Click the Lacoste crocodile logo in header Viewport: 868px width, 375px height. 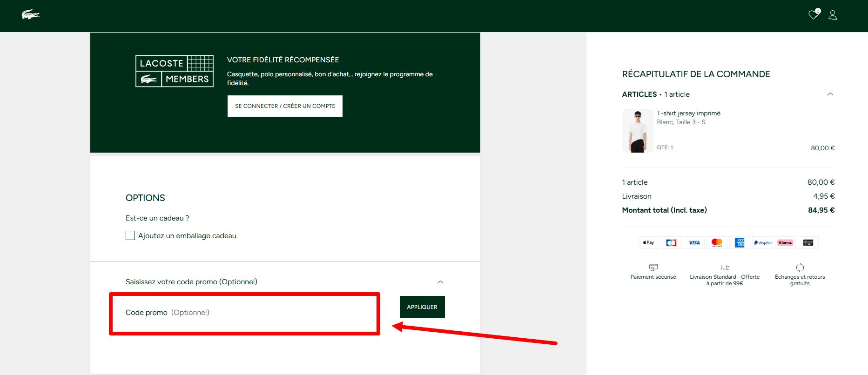point(31,15)
